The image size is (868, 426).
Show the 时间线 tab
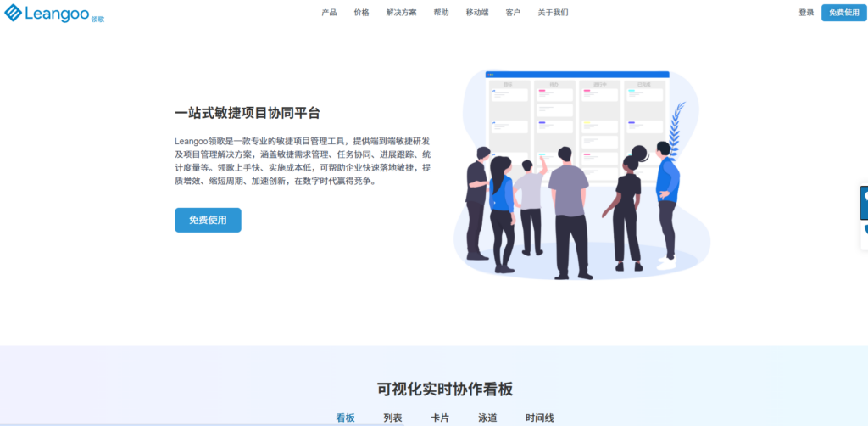[x=539, y=418]
